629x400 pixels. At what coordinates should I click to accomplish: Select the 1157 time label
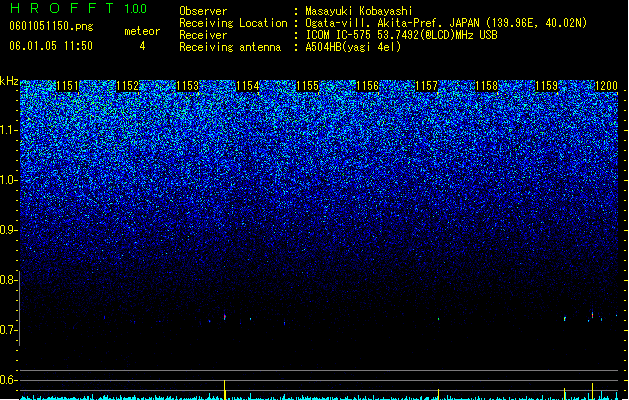(427, 86)
